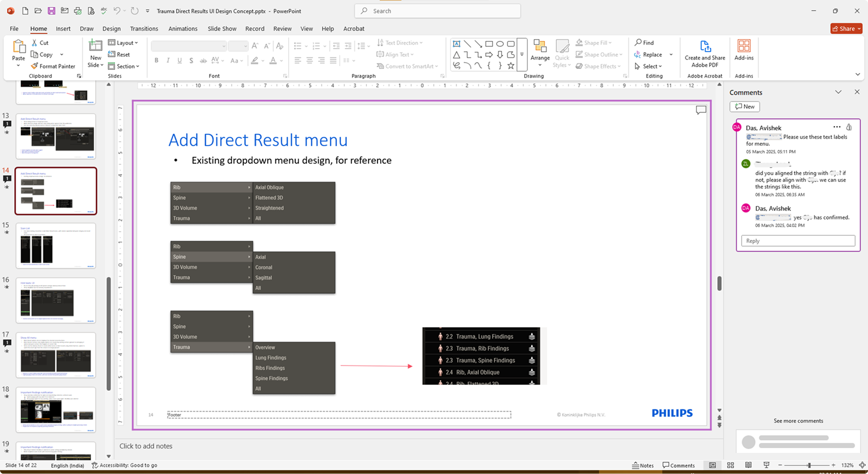The width and height of the screenshot is (868, 474).
Task: Toggle the Notes pane in status bar
Action: [643, 465]
